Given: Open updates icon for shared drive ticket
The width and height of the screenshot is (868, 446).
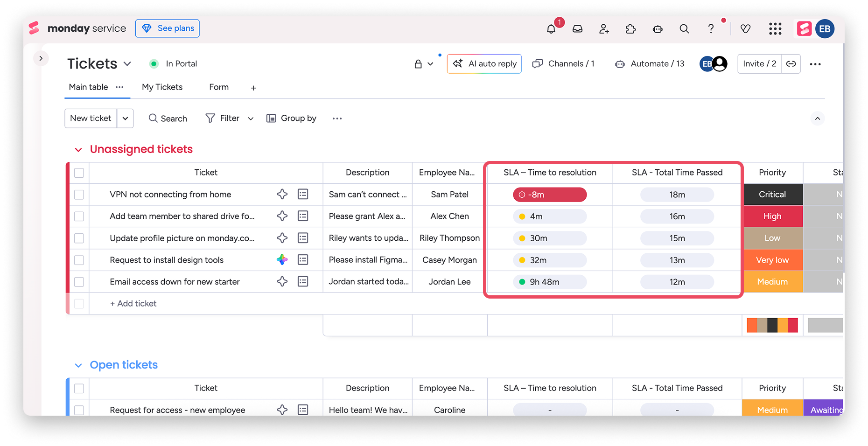Looking at the screenshot, I should [x=303, y=216].
